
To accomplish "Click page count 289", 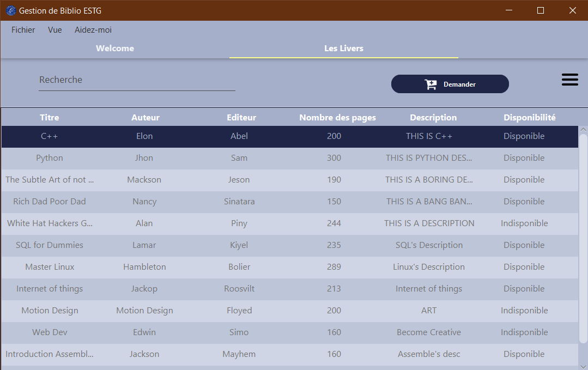I will (x=334, y=267).
